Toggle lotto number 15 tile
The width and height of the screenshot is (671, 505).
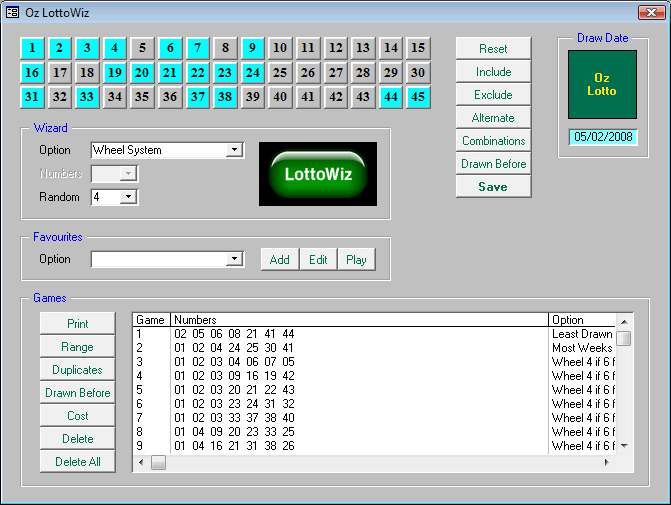click(x=418, y=48)
